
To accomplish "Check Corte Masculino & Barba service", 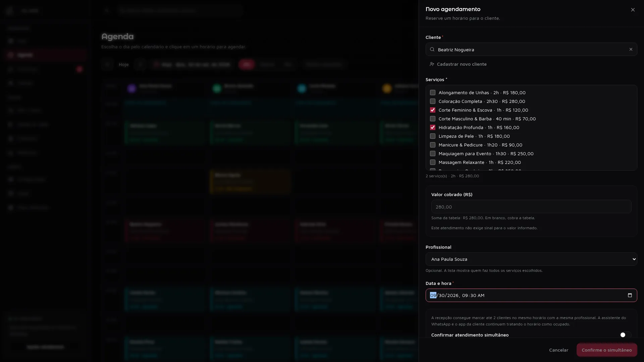I will 433,119.
